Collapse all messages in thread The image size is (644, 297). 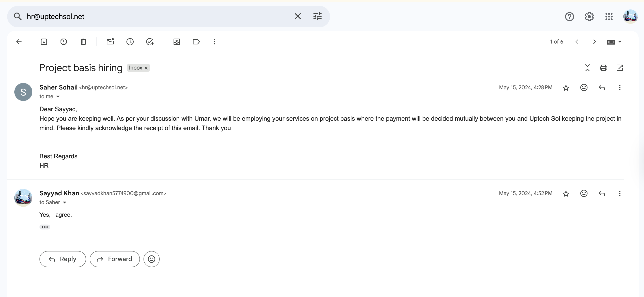point(587,68)
